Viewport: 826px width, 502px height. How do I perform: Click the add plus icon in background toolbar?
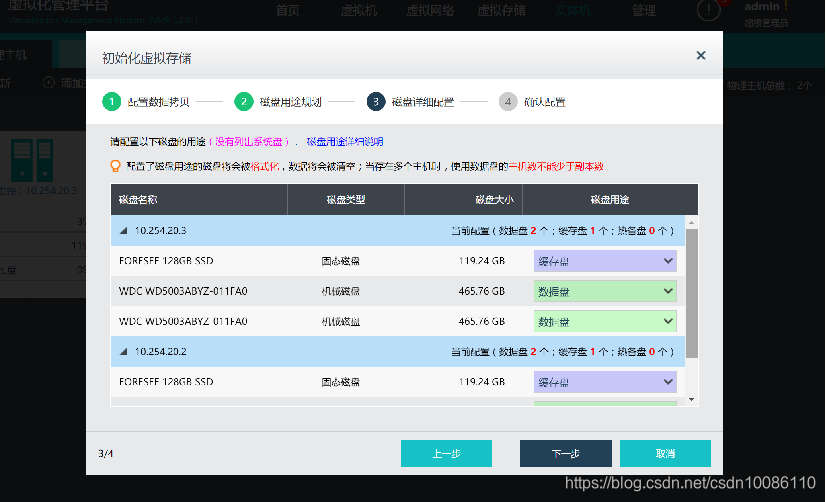[x=48, y=83]
